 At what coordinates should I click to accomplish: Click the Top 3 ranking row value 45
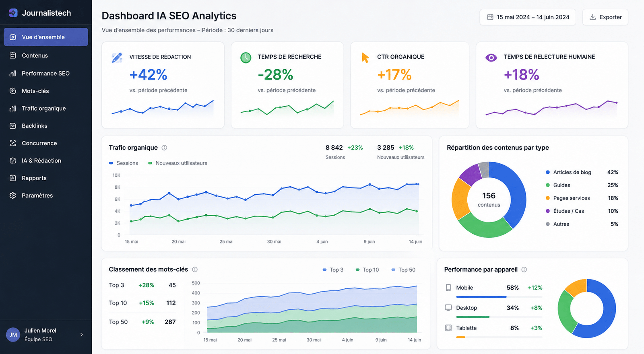(x=172, y=285)
